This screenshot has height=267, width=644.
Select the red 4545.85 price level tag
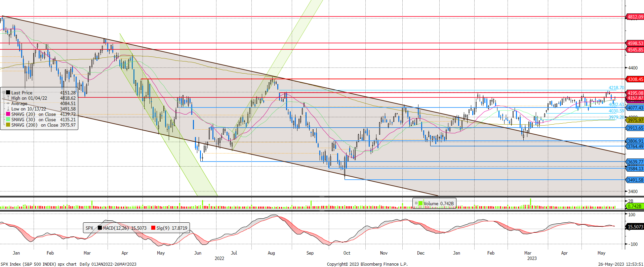[635, 50]
